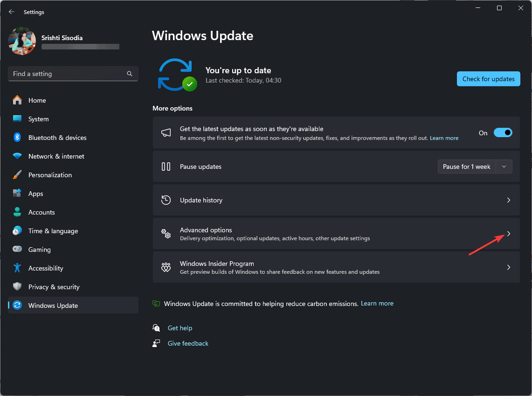Click the You're up to date status text

pyautogui.click(x=238, y=70)
